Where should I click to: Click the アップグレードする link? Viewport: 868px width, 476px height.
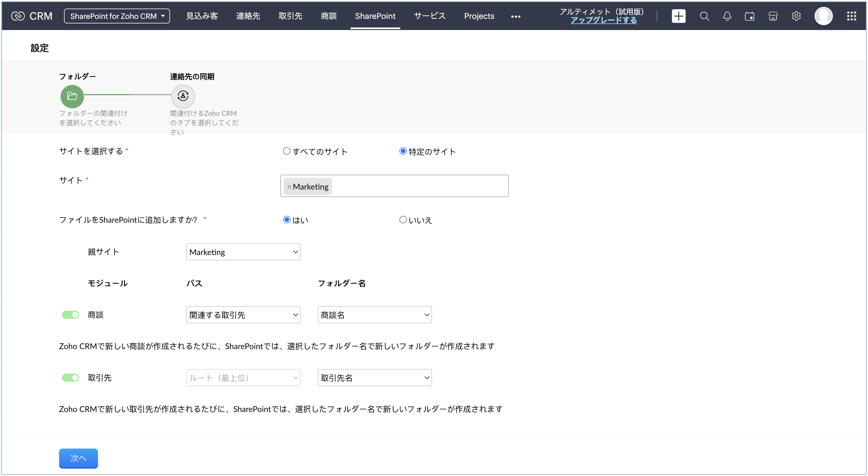click(603, 20)
